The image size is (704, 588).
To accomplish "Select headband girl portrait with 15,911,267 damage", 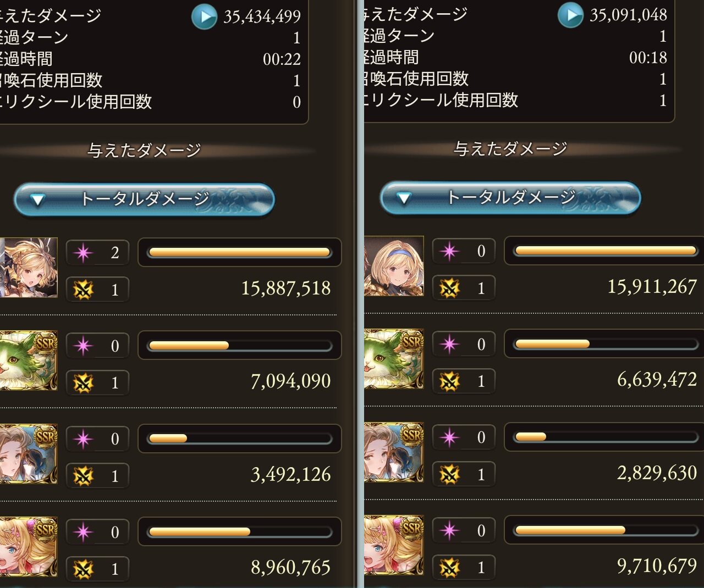I will pyautogui.click(x=394, y=266).
